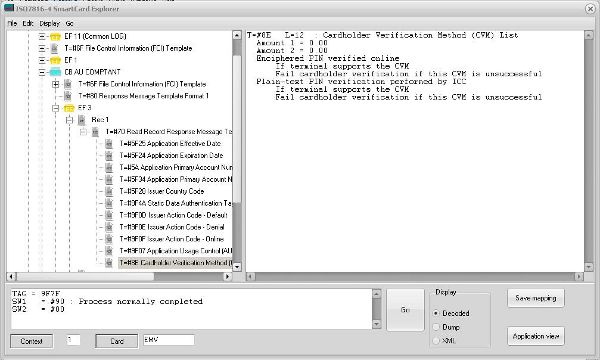
Task: Click the context number input field
Action: click(x=73, y=340)
